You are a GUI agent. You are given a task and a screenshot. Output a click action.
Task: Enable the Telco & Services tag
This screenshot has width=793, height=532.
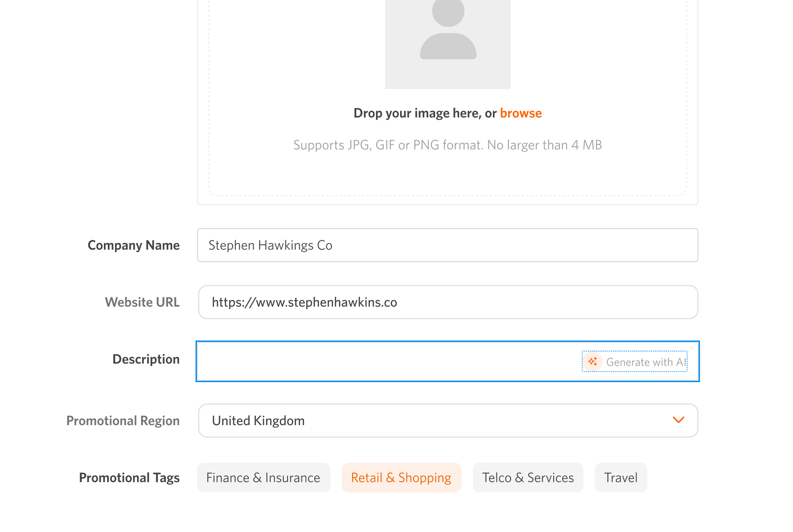(528, 477)
